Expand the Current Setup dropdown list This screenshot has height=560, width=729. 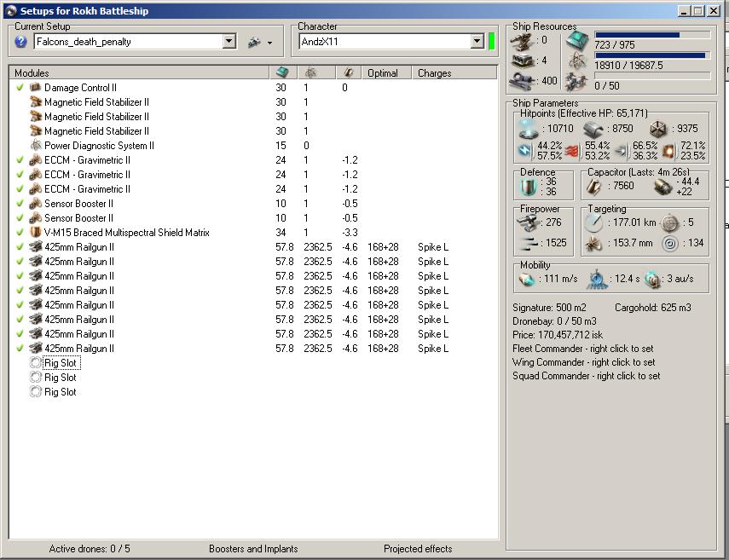click(229, 42)
